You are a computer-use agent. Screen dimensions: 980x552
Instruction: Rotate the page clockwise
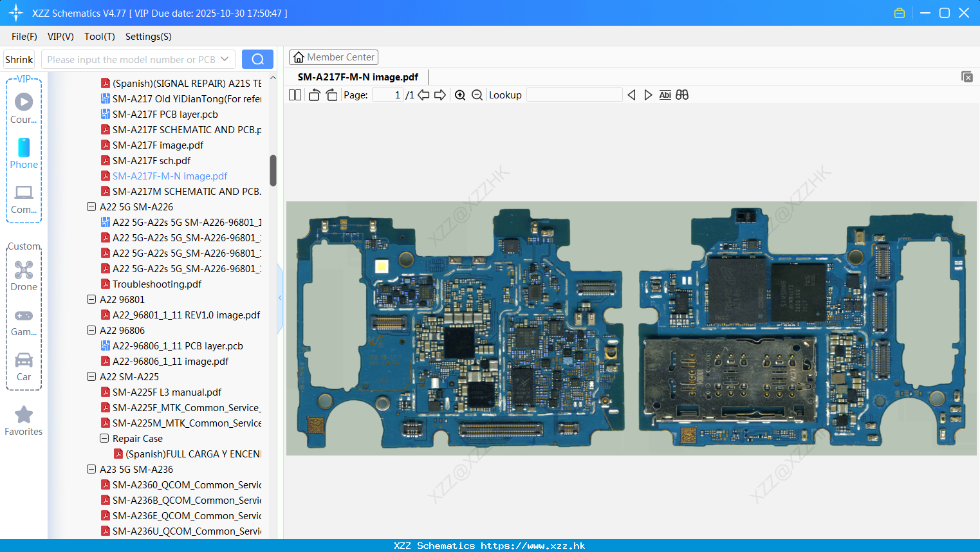coord(331,95)
